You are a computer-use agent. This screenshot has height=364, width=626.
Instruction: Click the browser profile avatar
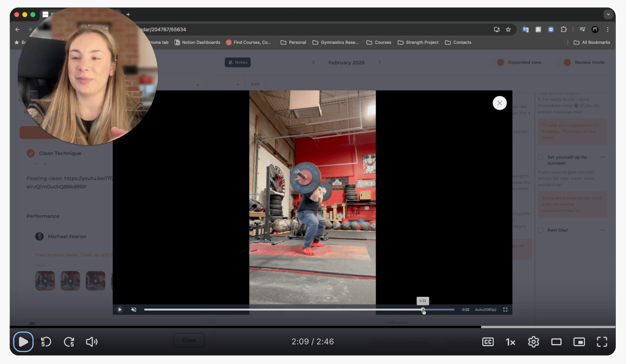click(595, 29)
